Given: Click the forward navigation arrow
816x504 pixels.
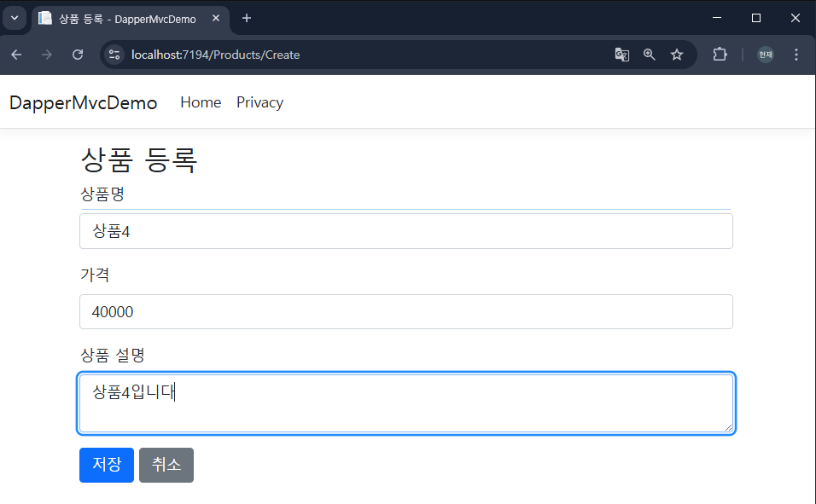Looking at the screenshot, I should 47,55.
